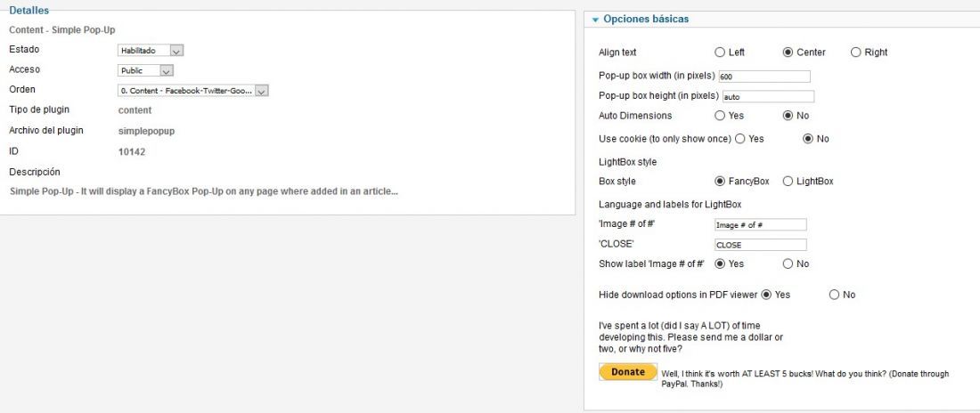This screenshot has height=413, width=980.
Task: Click the 'CLOSE' label text field
Action: click(x=761, y=245)
